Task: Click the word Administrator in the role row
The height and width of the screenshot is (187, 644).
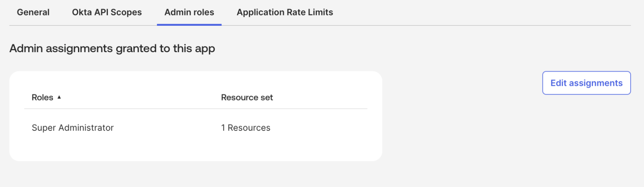Action: point(86,128)
